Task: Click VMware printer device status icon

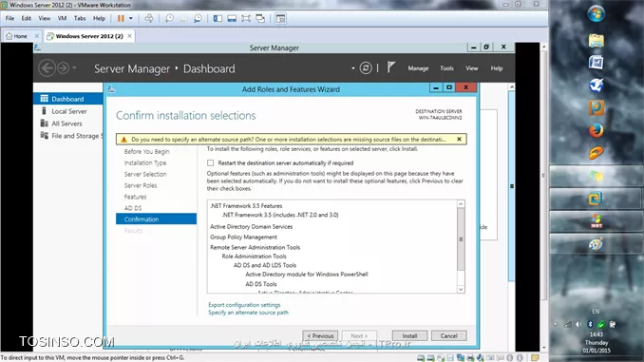Action: point(470,358)
